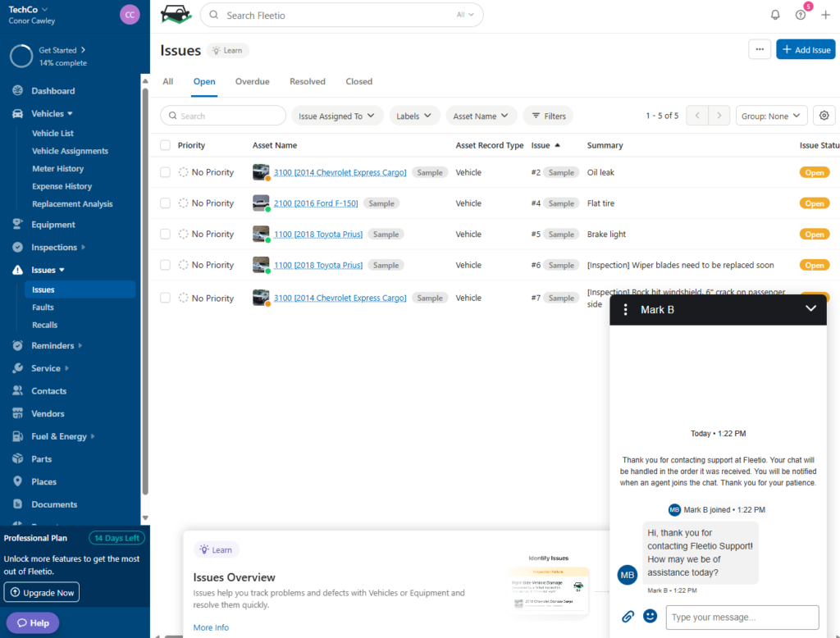Click the Add Issue button
Image resolution: width=840 pixels, height=638 pixels.
[806, 49]
